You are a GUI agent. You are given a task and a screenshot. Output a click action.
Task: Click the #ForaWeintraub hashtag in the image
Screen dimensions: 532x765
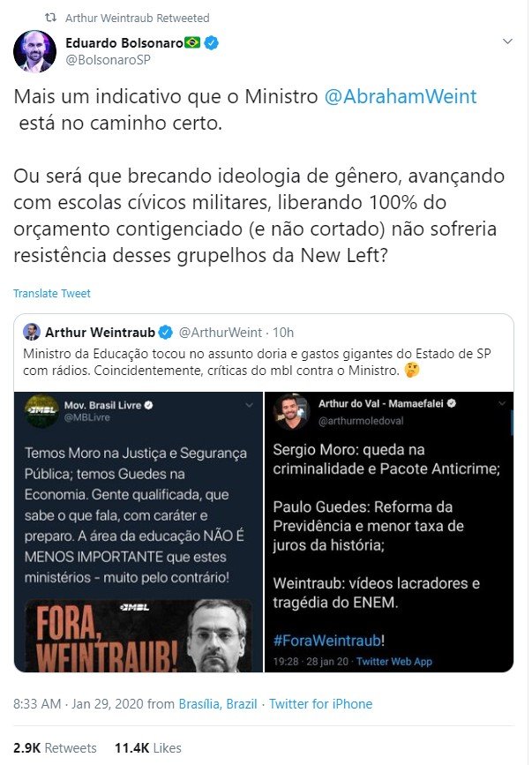[326, 640]
